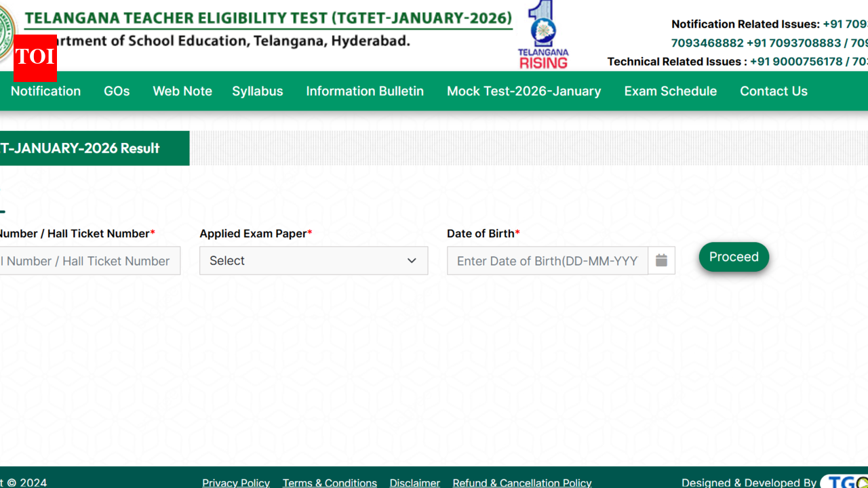This screenshot has height=488, width=868.
Task: Open the date picker calendar icon
Action: click(661, 260)
